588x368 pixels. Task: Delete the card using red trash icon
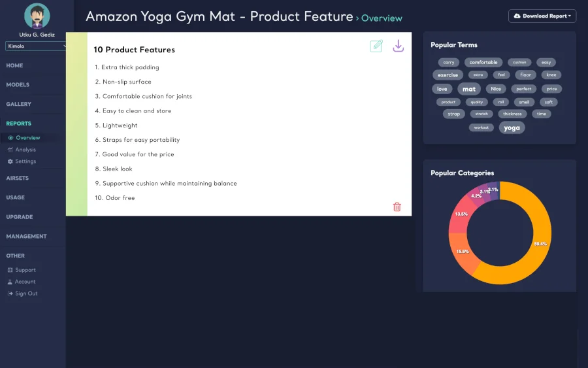click(x=397, y=207)
